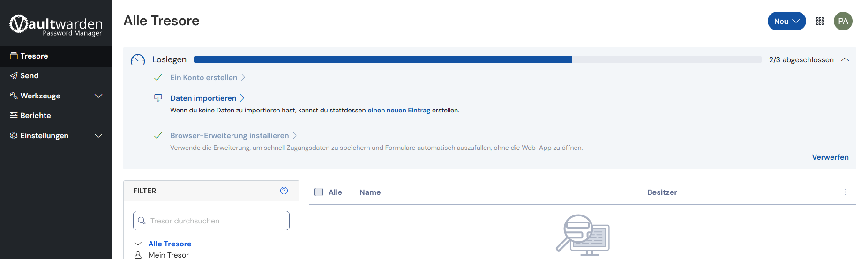The width and height of the screenshot is (868, 259).
Task: Go to Send in the sidebar
Action: click(x=30, y=75)
